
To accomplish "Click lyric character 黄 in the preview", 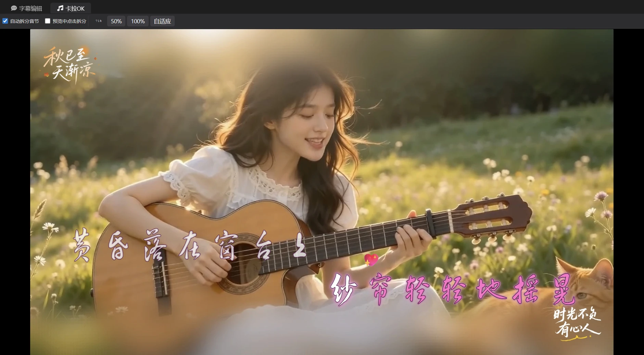I will (81, 245).
